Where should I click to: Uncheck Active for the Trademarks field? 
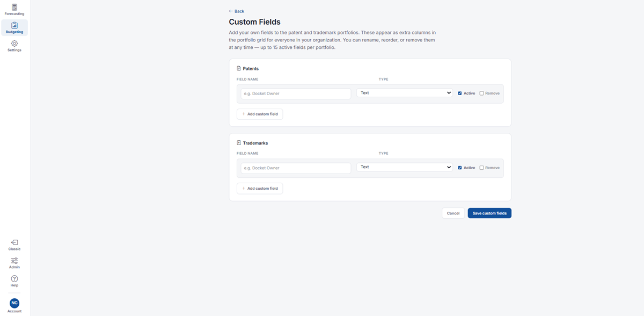(460, 168)
